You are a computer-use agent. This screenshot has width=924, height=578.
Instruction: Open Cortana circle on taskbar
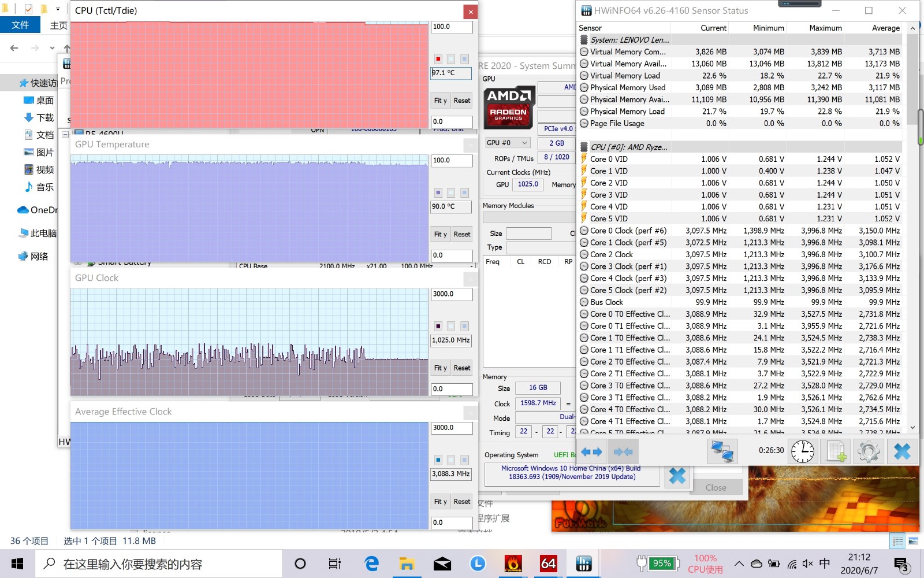[300, 564]
